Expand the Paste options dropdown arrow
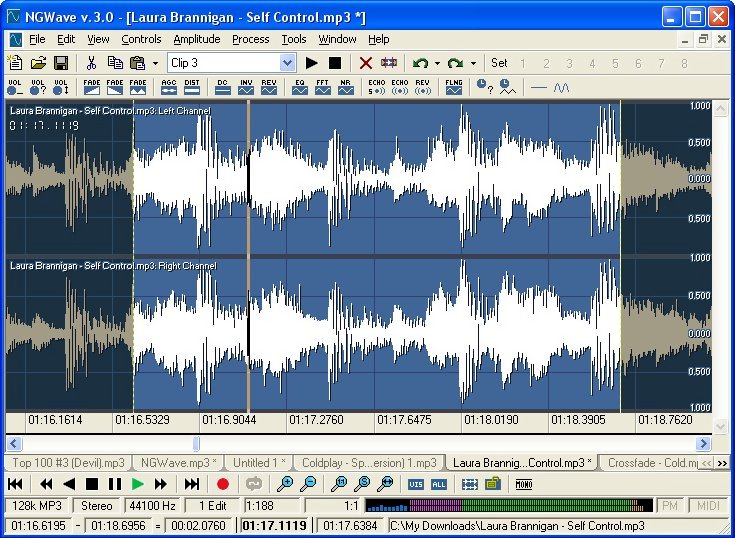735x538 pixels. [x=155, y=63]
